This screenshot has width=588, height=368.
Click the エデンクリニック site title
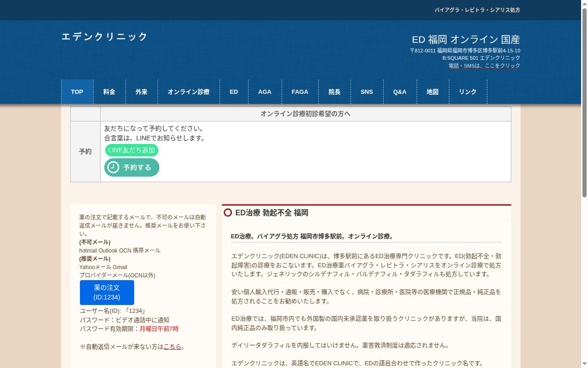104,36
